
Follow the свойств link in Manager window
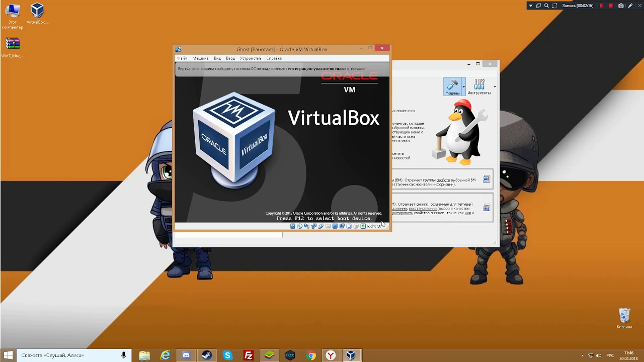(x=443, y=180)
